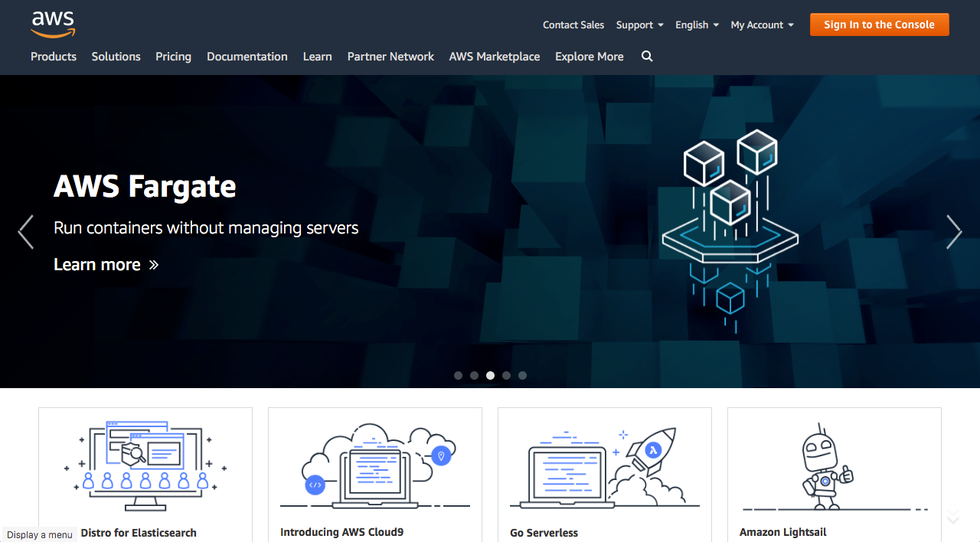The image size is (980, 542).
Task: Click Learn more about Fargate
Action: (x=106, y=264)
